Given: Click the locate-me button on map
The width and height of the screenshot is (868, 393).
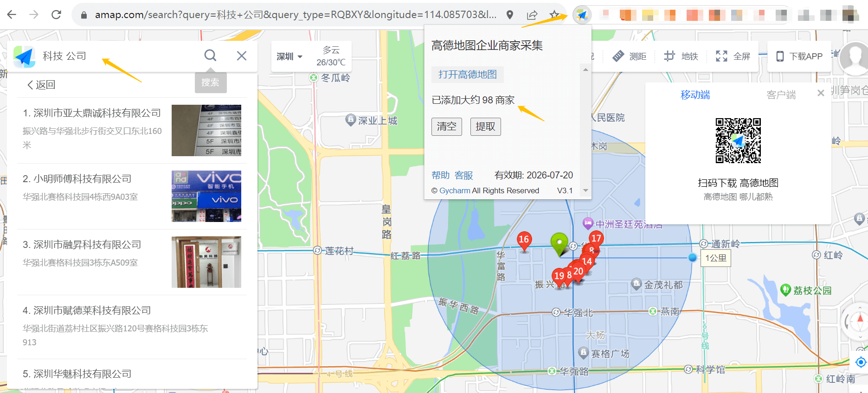Looking at the screenshot, I should pos(861,362).
